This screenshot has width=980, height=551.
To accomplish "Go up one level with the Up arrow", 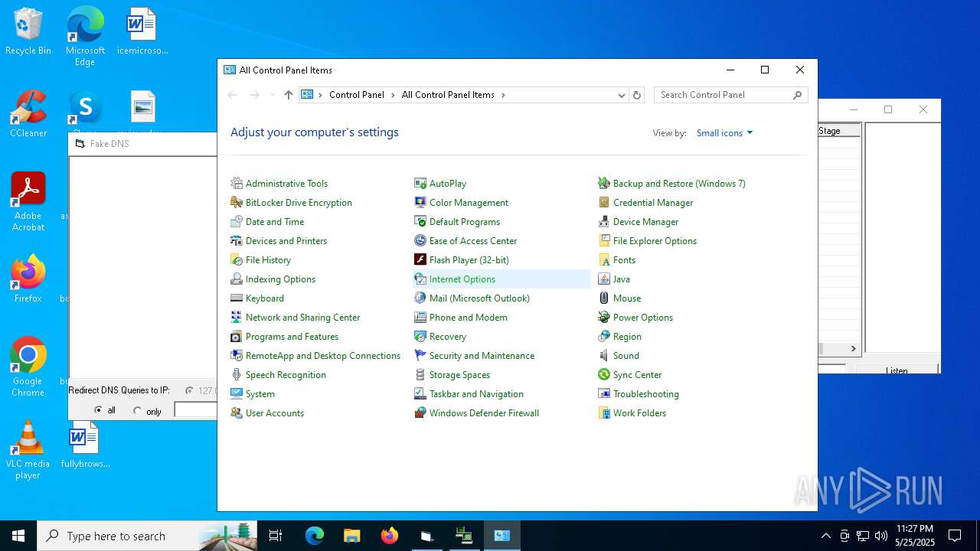I will tap(288, 95).
